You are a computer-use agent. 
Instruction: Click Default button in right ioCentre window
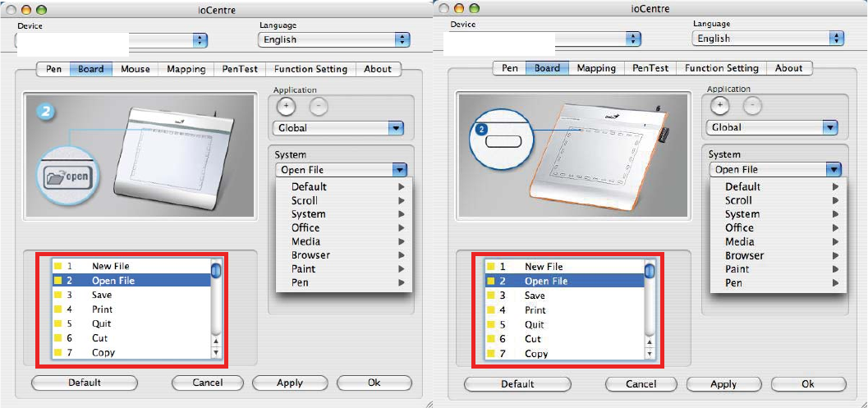pos(517,383)
